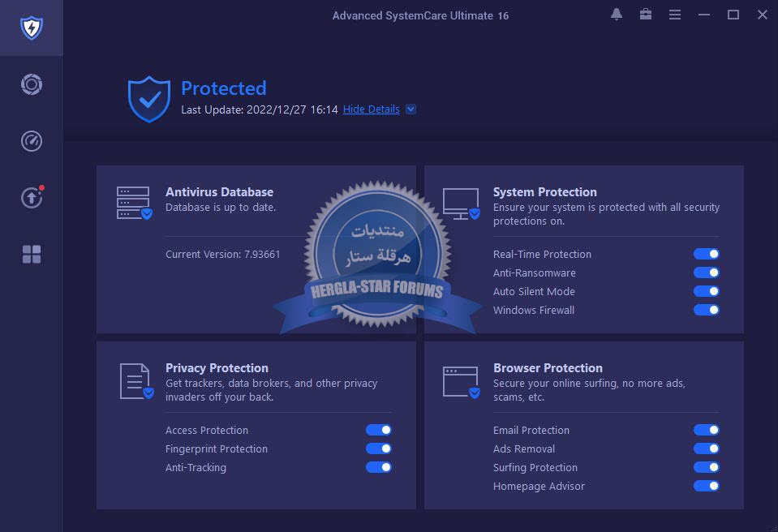Viewport: 778px width, 532px height.
Task: Click the Privacy Protection heading
Action: (217, 368)
